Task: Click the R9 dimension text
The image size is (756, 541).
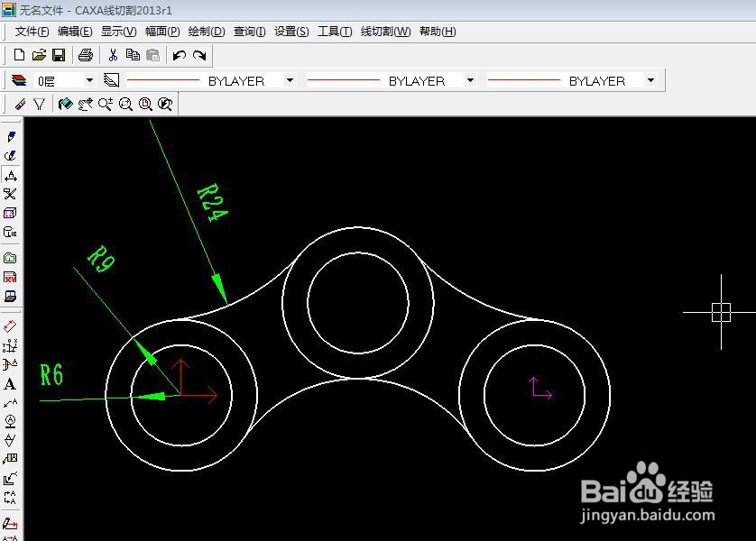Action: (x=101, y=259)
